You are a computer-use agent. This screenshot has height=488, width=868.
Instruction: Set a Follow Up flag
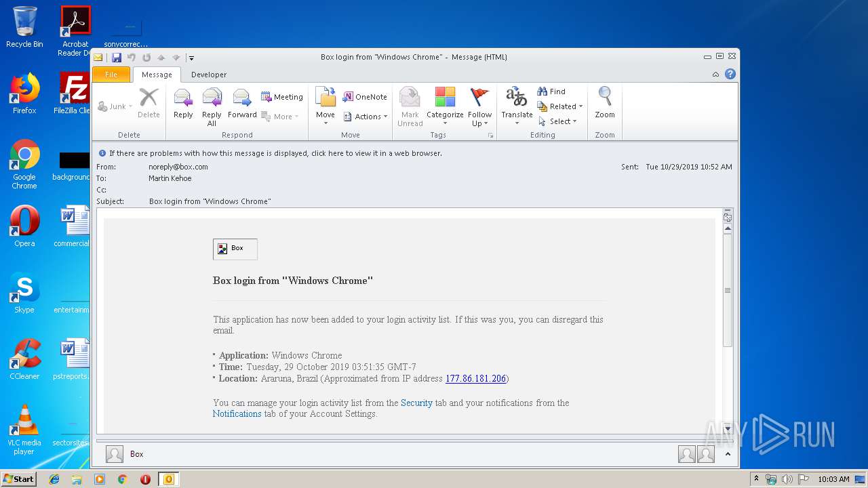pyautogui.click(x=479, y=106)
